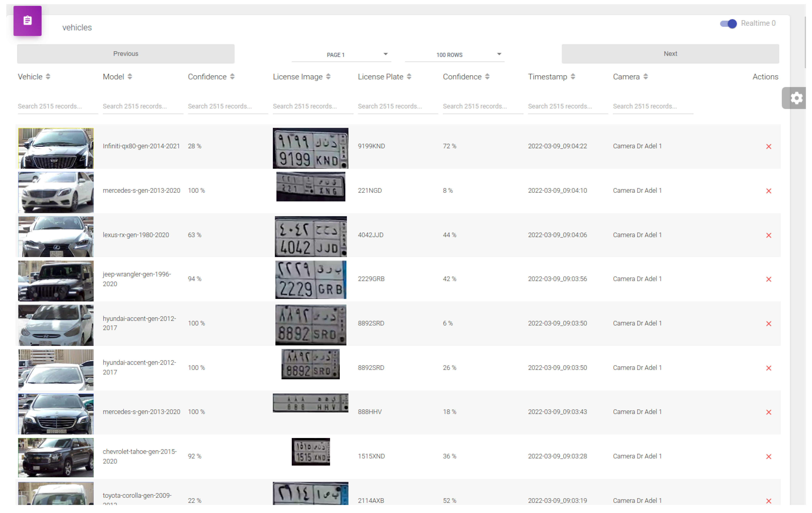Focus the Camera search field
812x513 pixels.
pos(653,106)
